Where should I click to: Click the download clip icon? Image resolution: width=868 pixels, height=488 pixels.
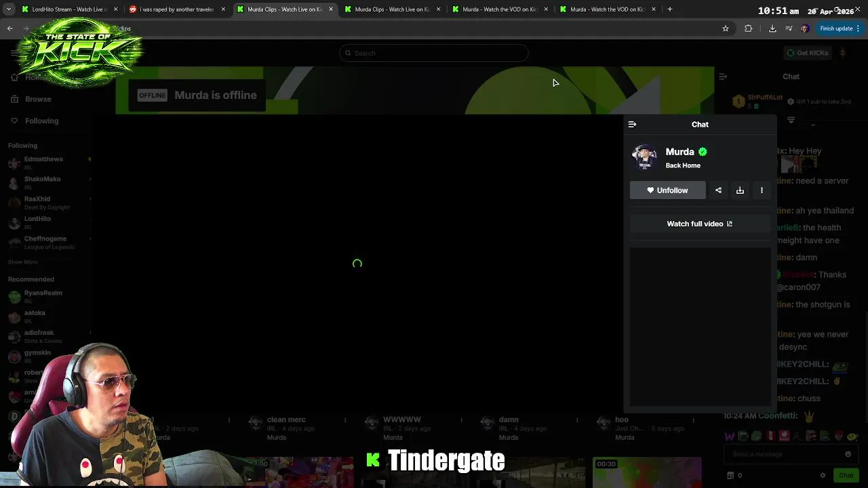[740, 190]
